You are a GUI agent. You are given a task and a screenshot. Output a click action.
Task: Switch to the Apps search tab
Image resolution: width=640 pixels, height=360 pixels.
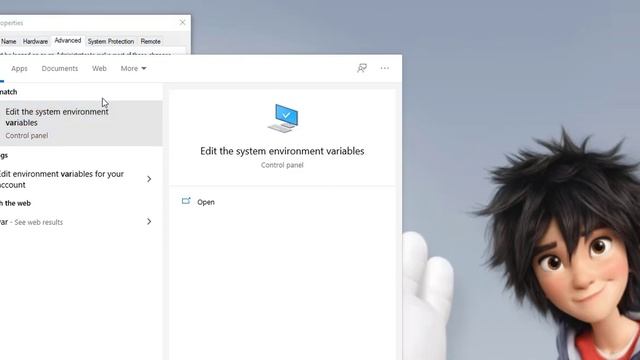point(19,69)
